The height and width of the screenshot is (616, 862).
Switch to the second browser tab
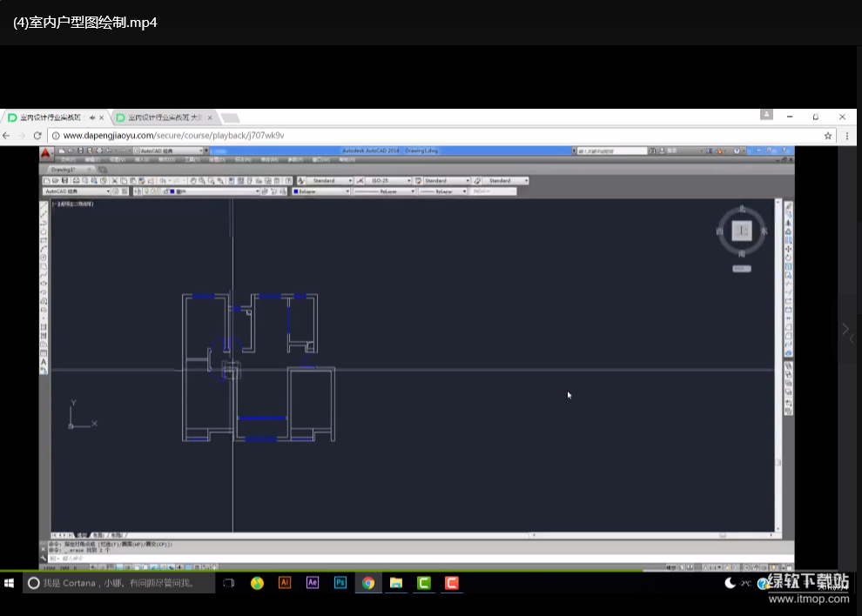click(164, 117)
